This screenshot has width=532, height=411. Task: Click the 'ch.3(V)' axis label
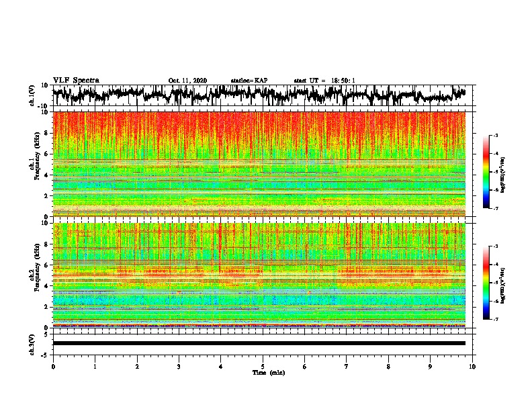(x=32, y=345)
